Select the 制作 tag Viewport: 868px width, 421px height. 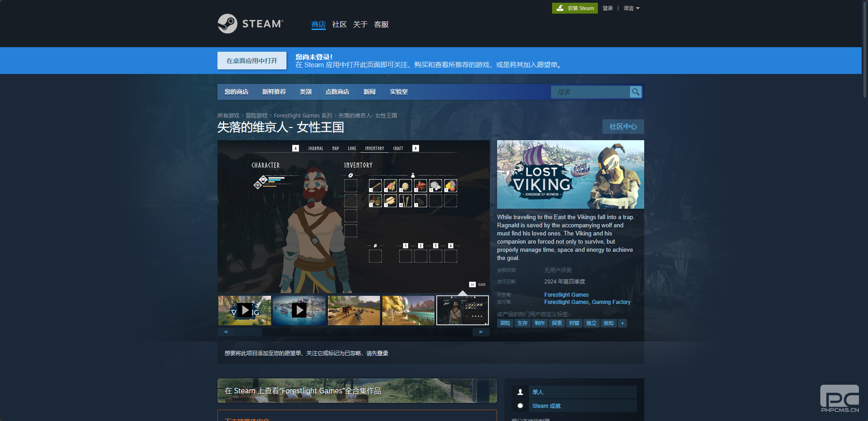pos(540,323)
